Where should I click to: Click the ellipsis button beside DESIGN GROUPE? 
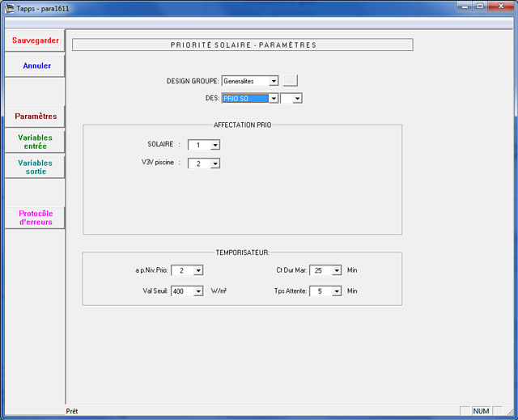pyautogui.click(x=291, y=81)
